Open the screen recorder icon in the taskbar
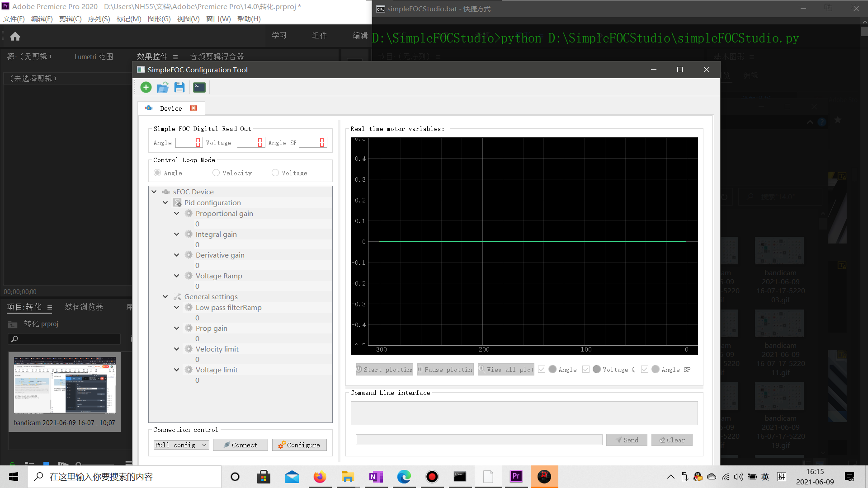 [432, 477]
